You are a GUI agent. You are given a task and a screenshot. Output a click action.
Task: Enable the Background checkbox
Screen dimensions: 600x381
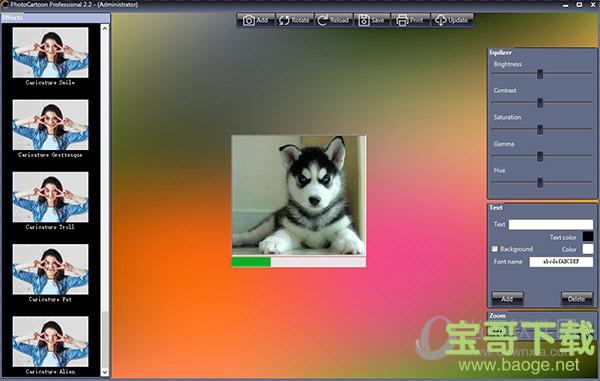pyautogui.click(x=495, y=249)
